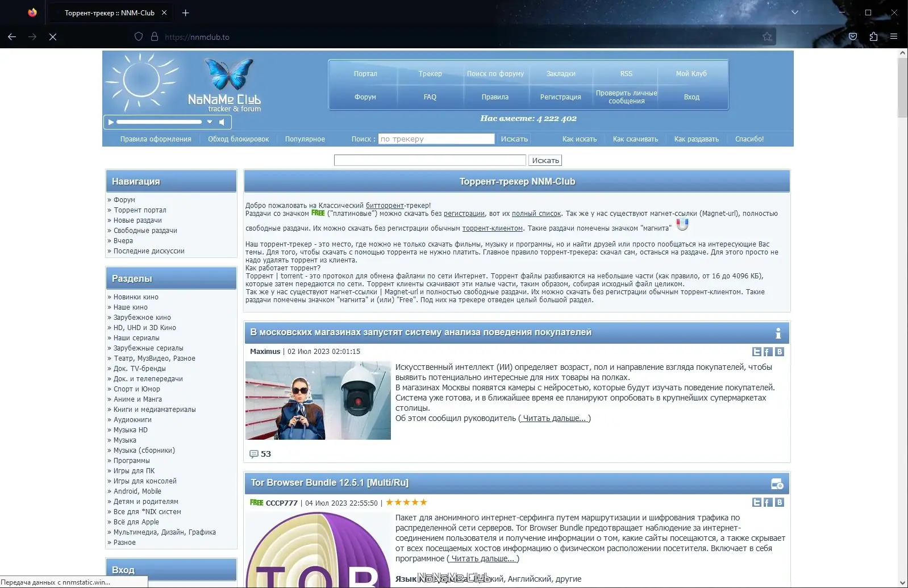Open the tracking protection shield icon
Screen dimensions: 908x588
click(138, 37)
